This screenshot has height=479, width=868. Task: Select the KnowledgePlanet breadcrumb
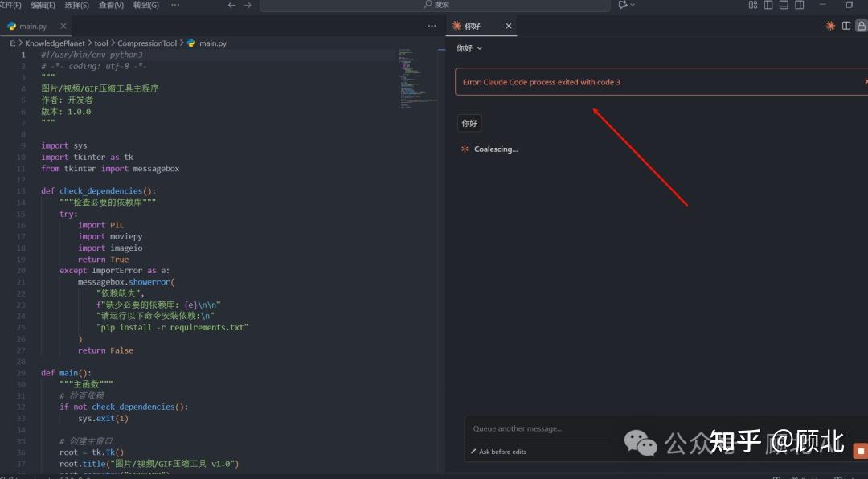click(55, 43)
